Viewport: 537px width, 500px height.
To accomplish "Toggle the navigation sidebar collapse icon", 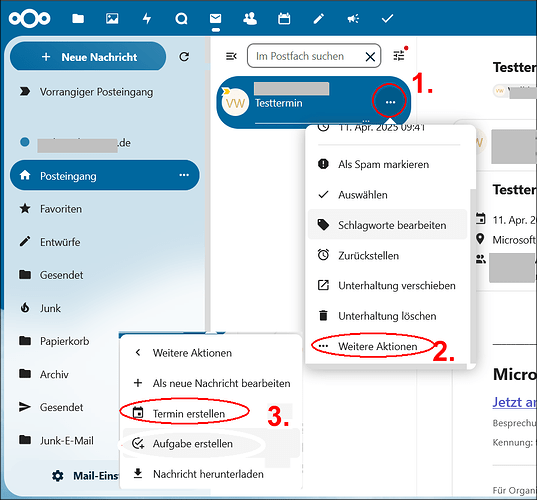I will pyautogui.click(x=232, y=56).
